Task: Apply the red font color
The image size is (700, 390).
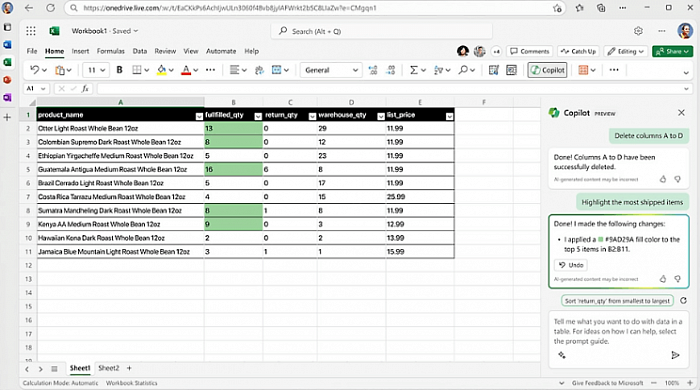Action: click(x=186, y=70)
